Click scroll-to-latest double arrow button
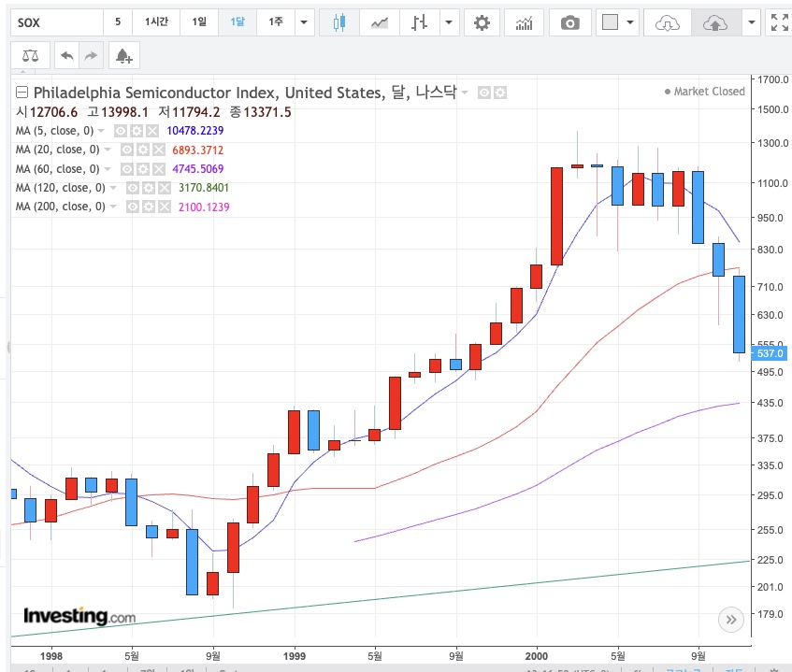The width and height of the screenshot is (792, 672). (x=731, y=620)
